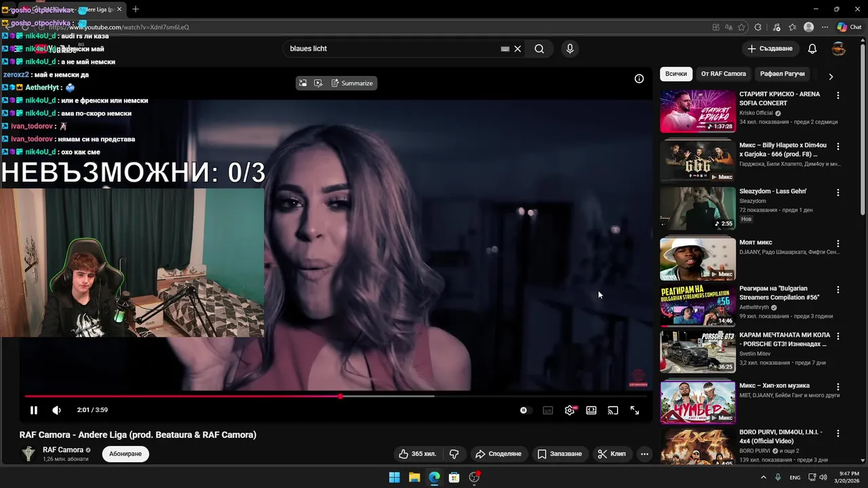The image size is (868, 488).
Task: Click the Summarize button over the video
Action: pos(352,83)
